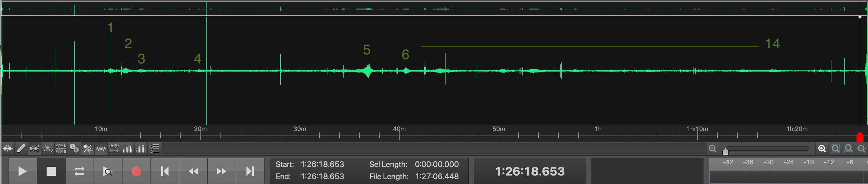Click the large time display 1:26:18.653
Viewport: 868px width, 184px height.
tap(530, 171)
